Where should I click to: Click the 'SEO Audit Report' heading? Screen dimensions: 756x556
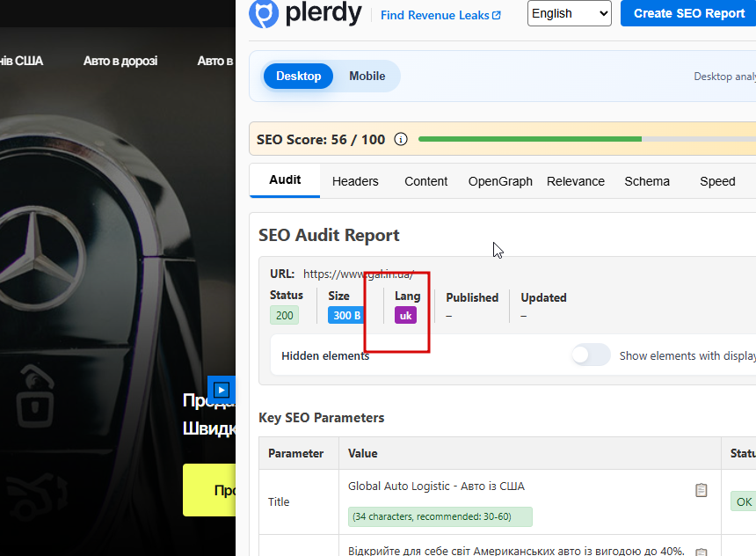329,236
